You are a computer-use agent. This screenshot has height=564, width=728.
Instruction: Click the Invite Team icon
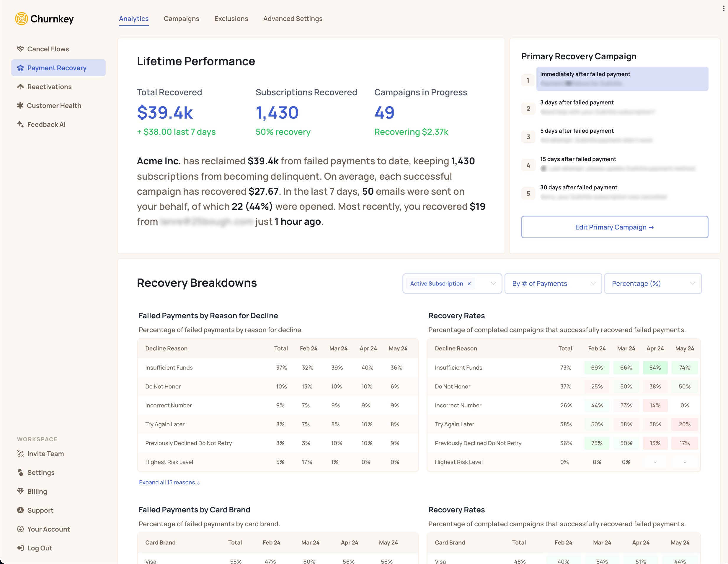click(20, 453)
